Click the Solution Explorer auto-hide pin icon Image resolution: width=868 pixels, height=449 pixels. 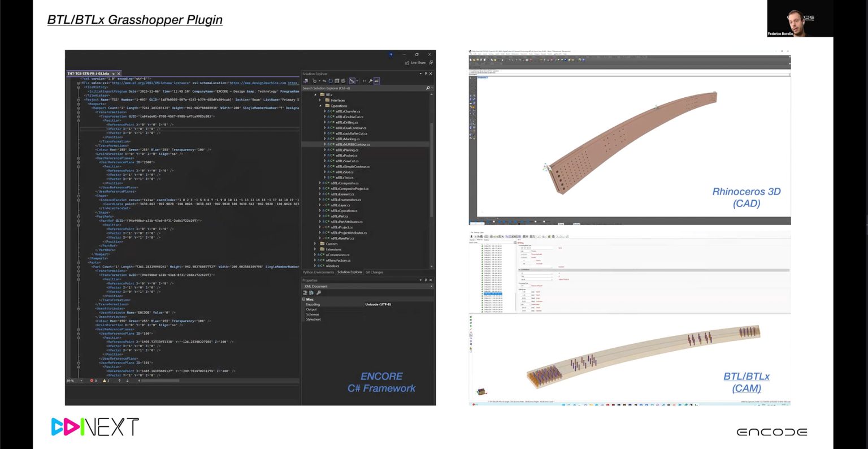[426, 74]
